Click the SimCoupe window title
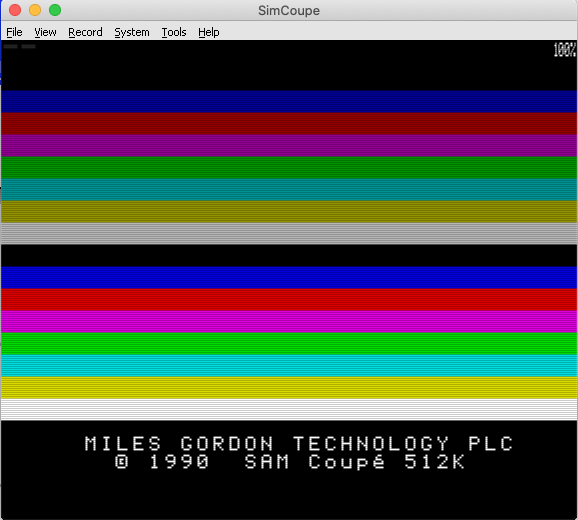Viewport: 578px width, 520px height. [x=289, y=11]
